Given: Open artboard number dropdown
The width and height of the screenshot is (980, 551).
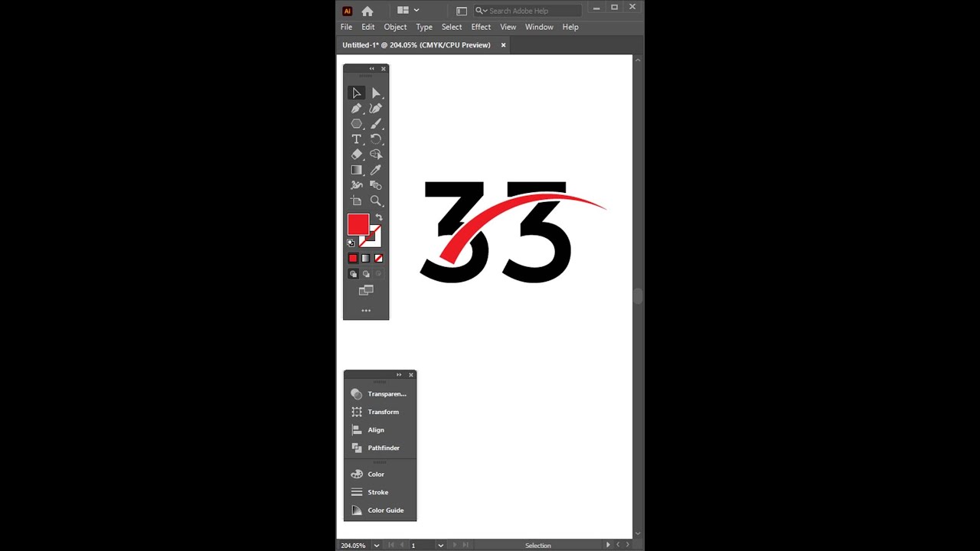Looking at the screenshot, I should pos(440,546).
